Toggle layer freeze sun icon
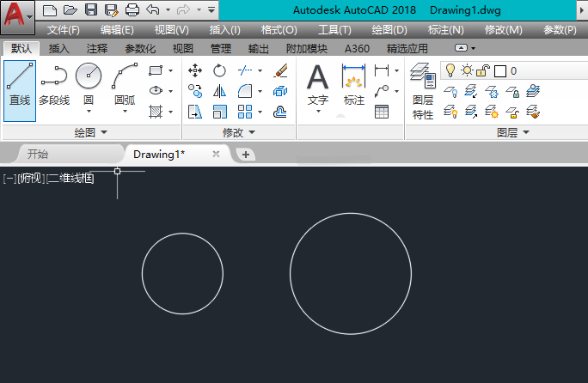This screenshot has width=588, height=383. [x=468, y=70]
